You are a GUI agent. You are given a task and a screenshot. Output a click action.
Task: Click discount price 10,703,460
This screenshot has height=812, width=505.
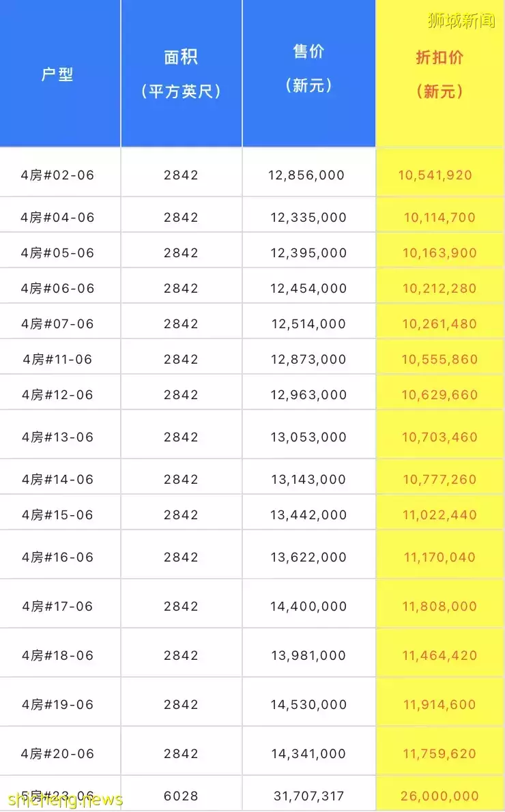[439, 437]
